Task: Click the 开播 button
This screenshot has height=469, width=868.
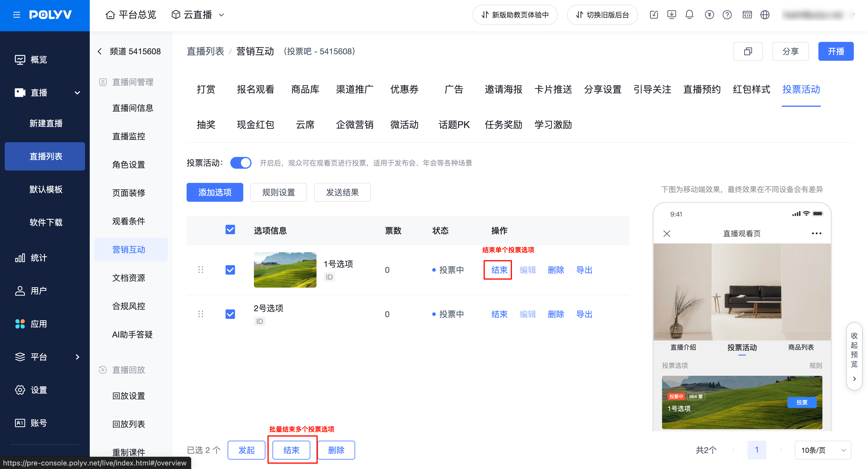Action: (836, 51)
